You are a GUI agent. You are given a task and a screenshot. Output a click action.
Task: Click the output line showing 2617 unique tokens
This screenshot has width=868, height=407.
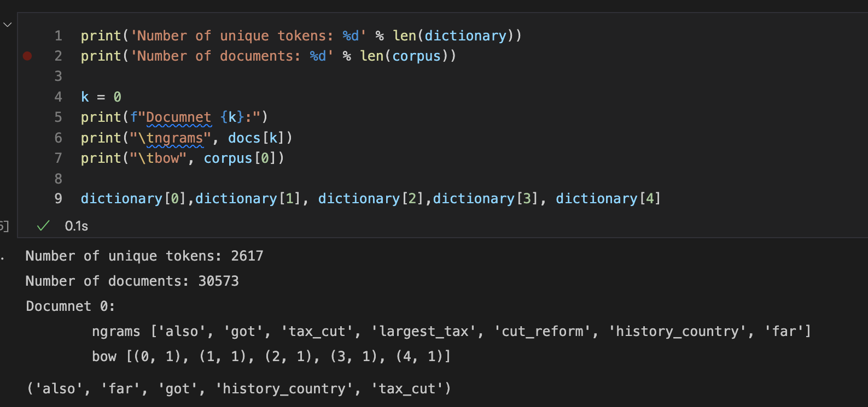pyautogui.click(x=144, y=256)
